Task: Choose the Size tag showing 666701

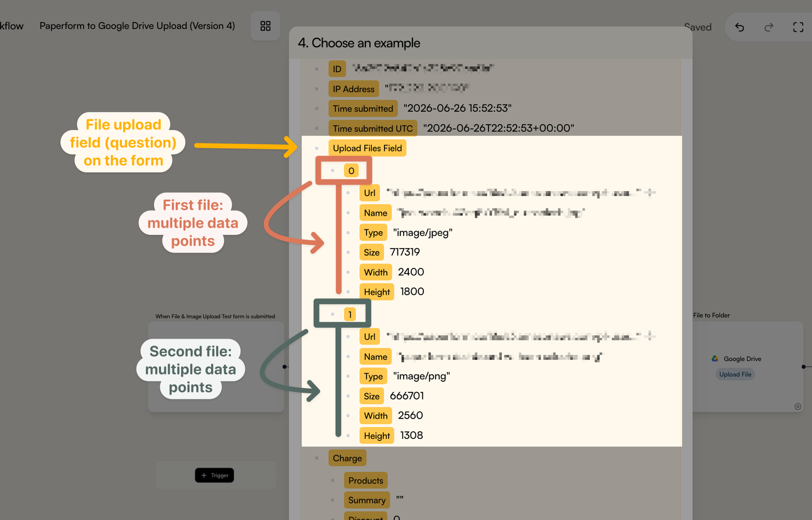Action: coord(372,397)
